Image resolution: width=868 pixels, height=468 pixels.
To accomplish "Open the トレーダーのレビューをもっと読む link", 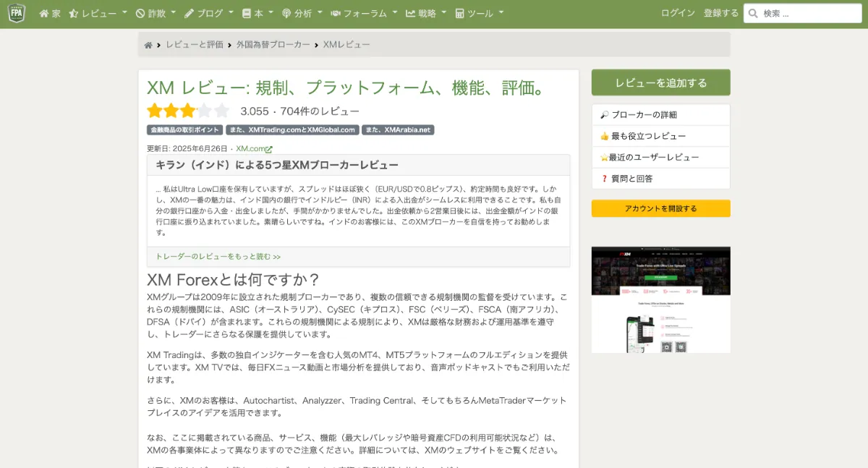I will coord(216,256).
